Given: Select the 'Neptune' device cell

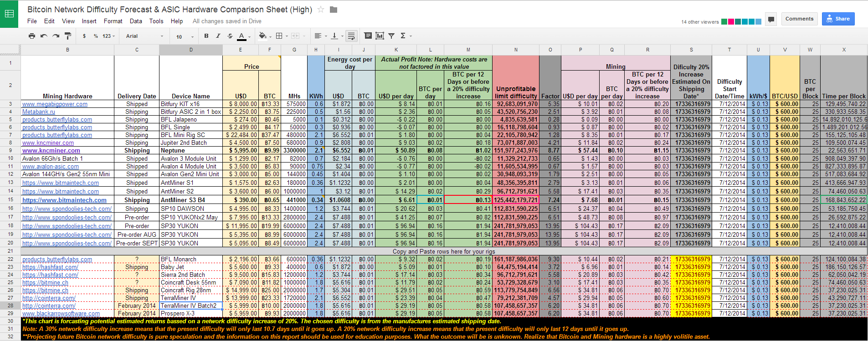Looking at the screenshot, I should pyautogui.click(x=191, y=151).
